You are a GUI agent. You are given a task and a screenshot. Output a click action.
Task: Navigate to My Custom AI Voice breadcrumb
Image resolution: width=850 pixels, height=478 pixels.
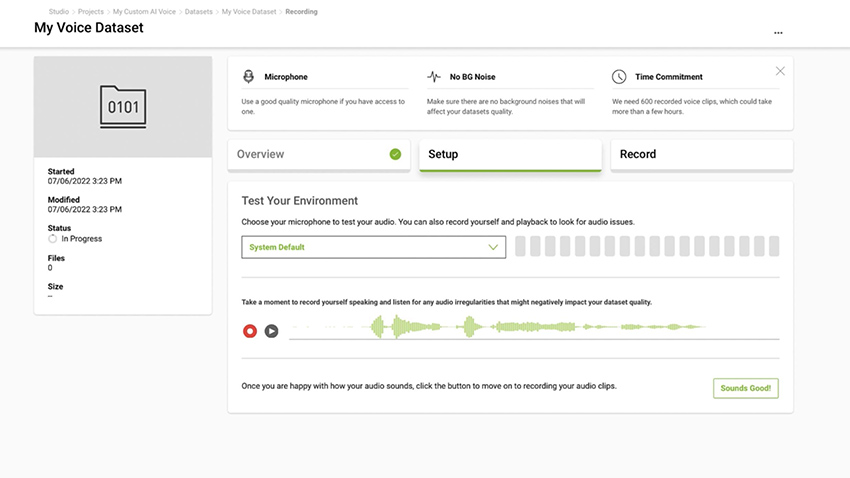point(144,12)
